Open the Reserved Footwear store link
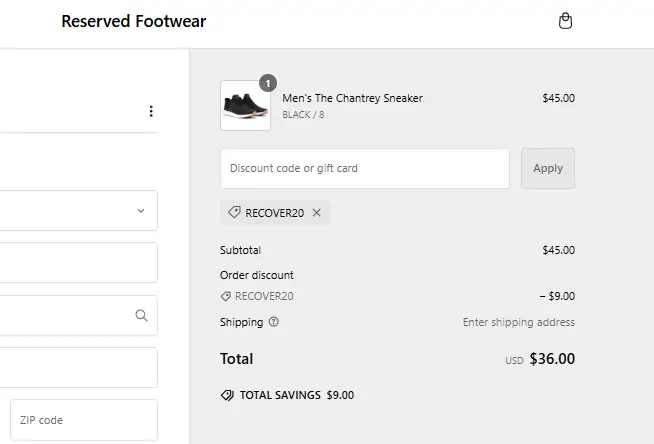The width and height of the screenshot is (654, 444). pos(133,21)
